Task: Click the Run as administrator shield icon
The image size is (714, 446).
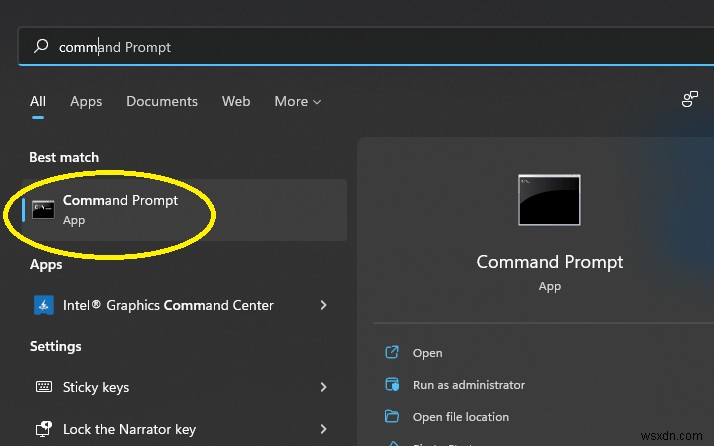Action: click(392, 384)
